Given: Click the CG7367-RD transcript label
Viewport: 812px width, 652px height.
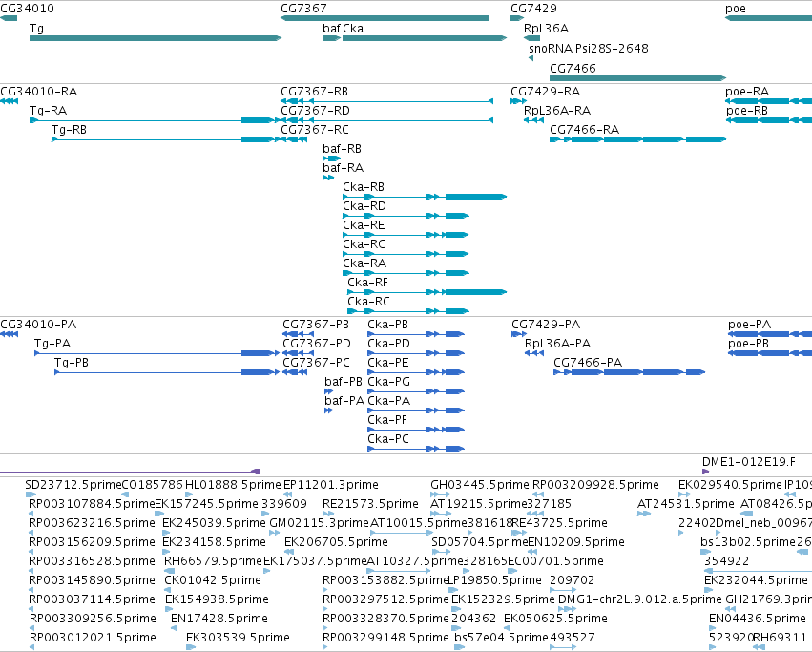Looking at the screenshot, I should point(315,111).
